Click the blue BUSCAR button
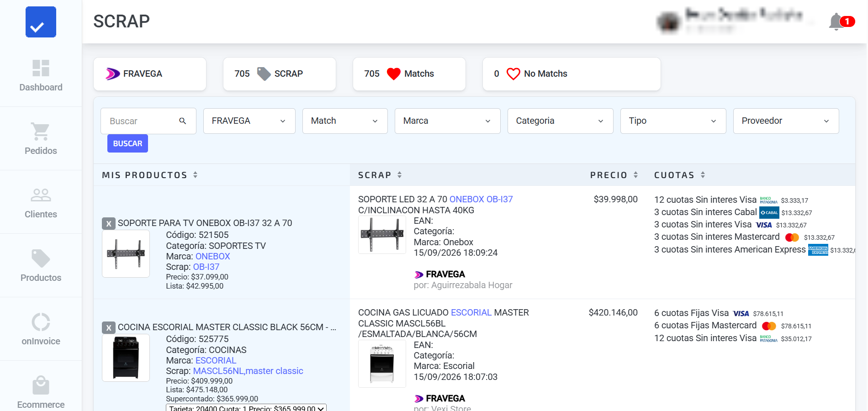The width and height of the screenshot is (868, 411). pos(127,143)
